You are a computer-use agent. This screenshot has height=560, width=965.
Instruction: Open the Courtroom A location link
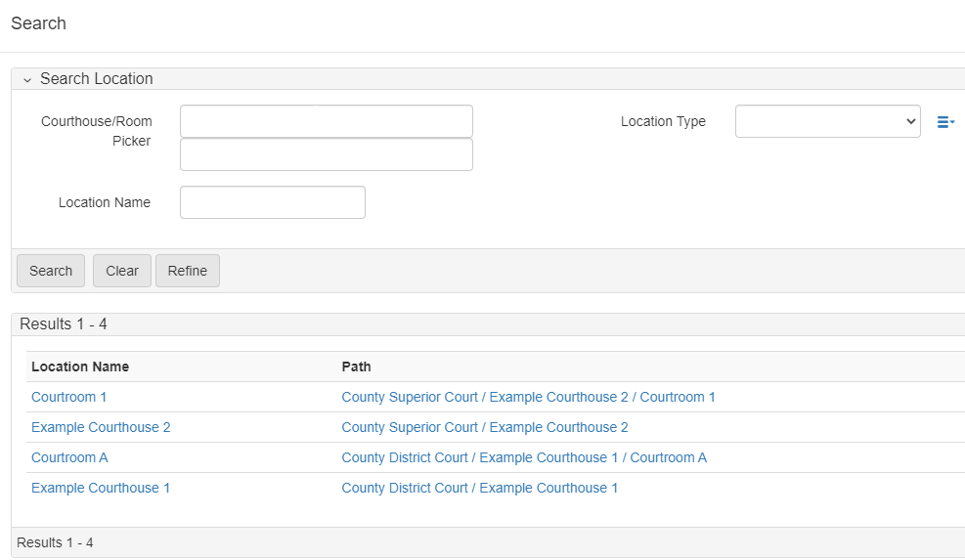point(69,457)
